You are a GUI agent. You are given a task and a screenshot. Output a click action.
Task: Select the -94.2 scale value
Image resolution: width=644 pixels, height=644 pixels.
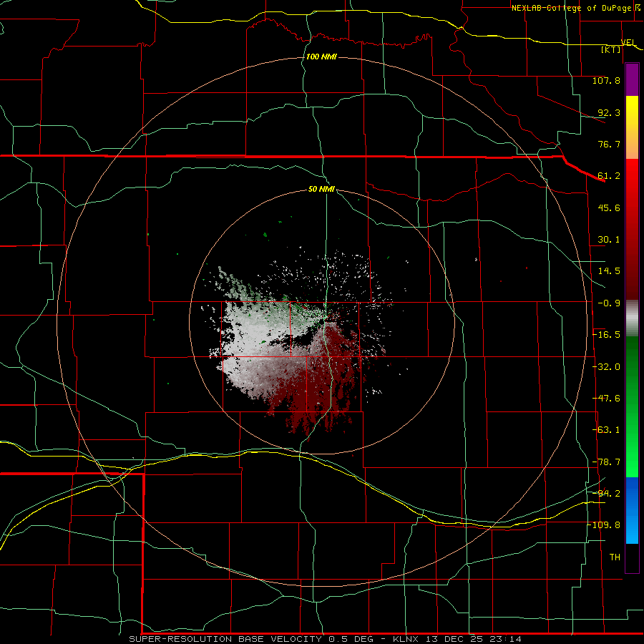pyautogui.click(x=606, y=493)
